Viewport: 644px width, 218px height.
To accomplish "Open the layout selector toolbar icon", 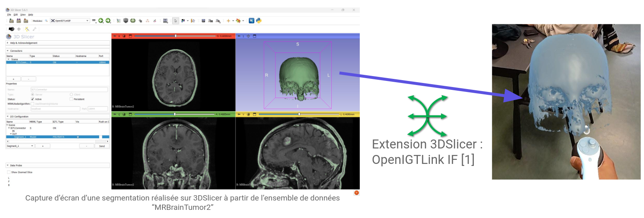I will [166, 21].
